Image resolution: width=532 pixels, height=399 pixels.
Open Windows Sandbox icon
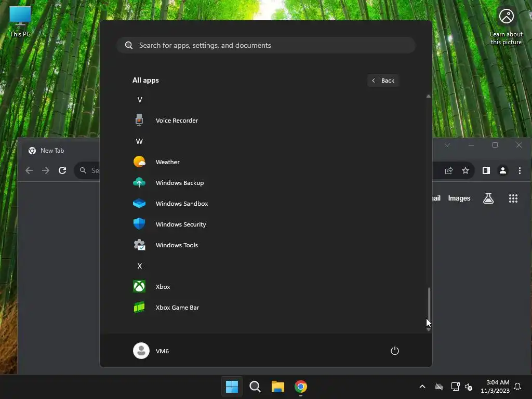click(139, 203)
